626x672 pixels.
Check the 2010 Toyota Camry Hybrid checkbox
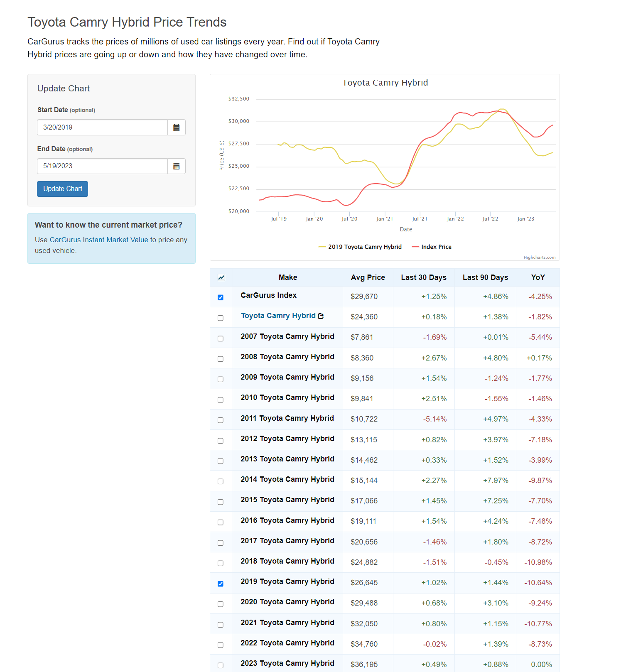pos(221,400)
